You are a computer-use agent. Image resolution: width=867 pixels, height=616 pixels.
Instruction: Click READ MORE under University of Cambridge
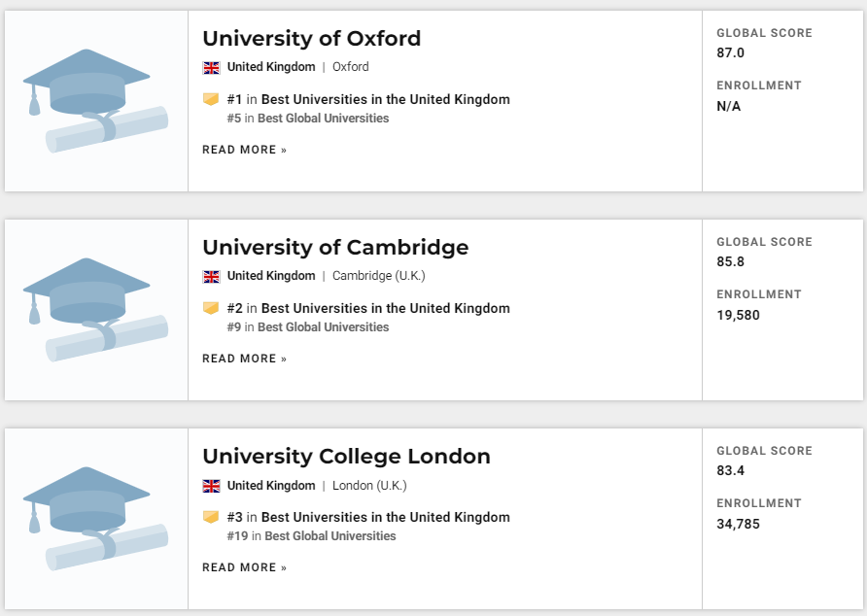pyautogui.click(x=245, y=359)
